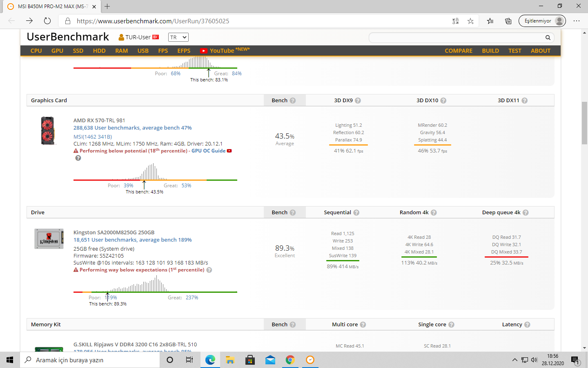Click the Eşitlenmiyor profile button

(542, 21)
